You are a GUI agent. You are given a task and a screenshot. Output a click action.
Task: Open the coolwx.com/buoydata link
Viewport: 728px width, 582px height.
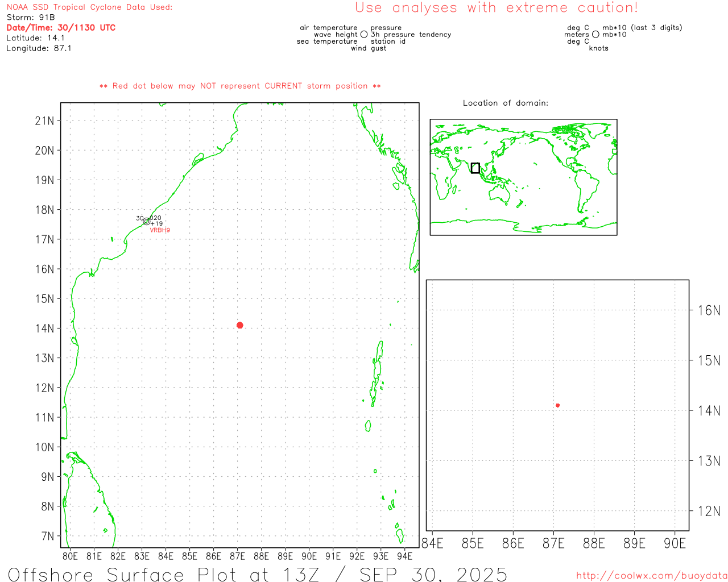[651, 576]
